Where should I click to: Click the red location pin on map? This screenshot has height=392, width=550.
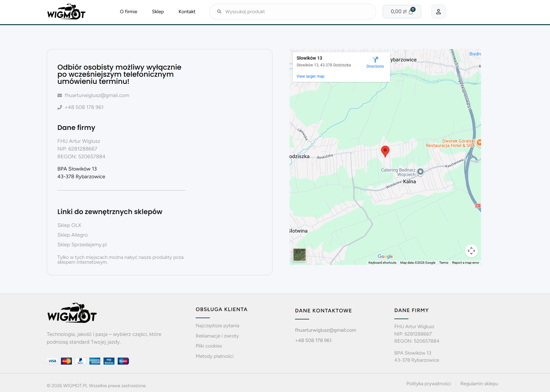click(x=385, y=151)
